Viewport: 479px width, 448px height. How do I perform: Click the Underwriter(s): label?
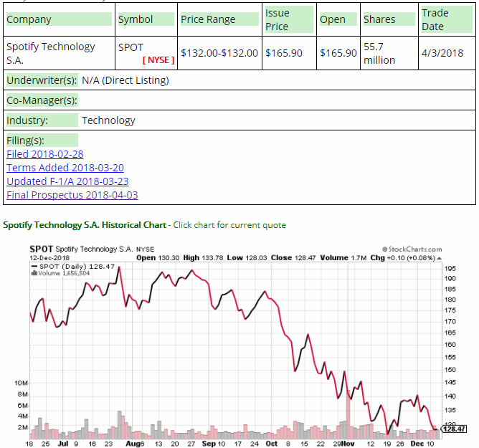click(x=42, y=80)
